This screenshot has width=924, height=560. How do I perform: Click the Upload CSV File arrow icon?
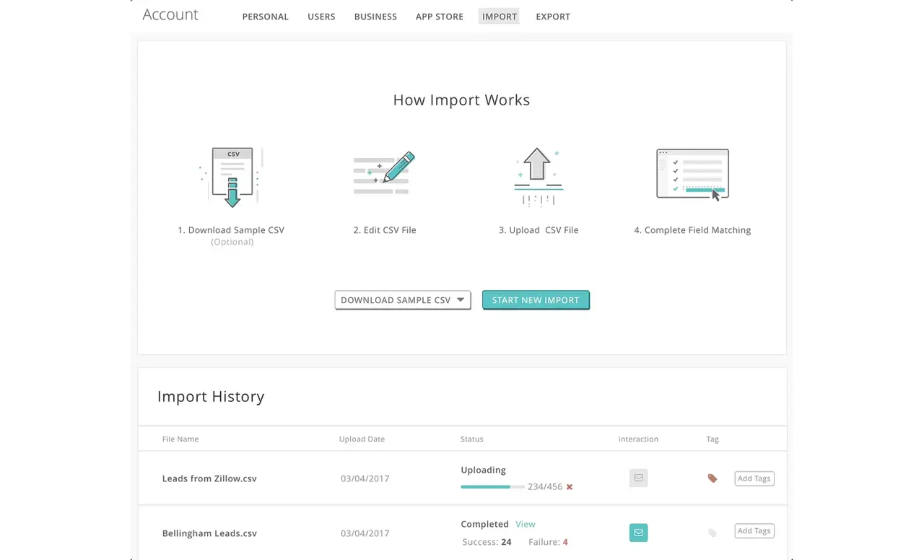[x=537, y=178]
